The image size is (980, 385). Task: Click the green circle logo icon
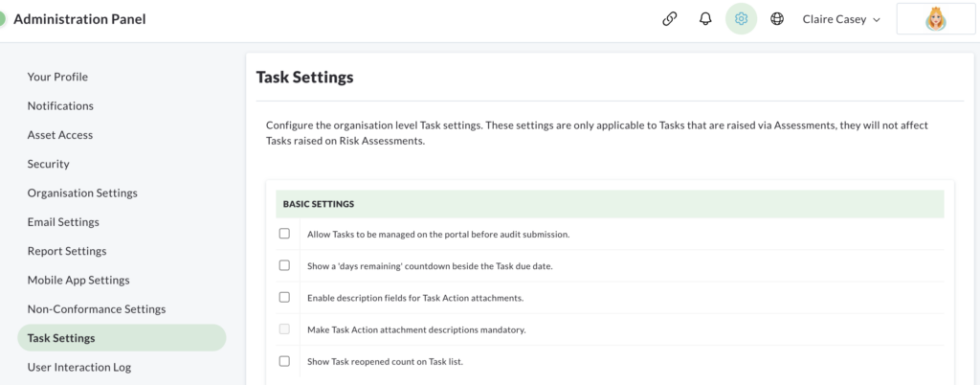coord(2,19)
